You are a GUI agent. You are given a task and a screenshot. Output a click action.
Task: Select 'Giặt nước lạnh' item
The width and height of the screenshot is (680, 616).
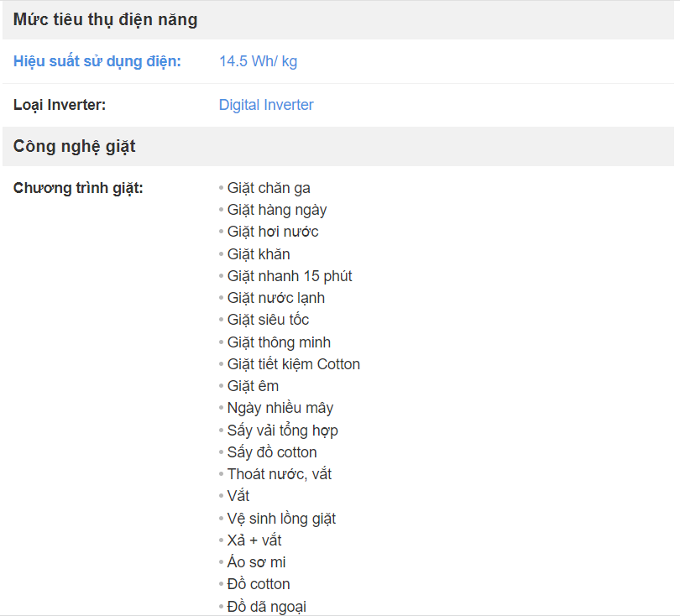276,298
